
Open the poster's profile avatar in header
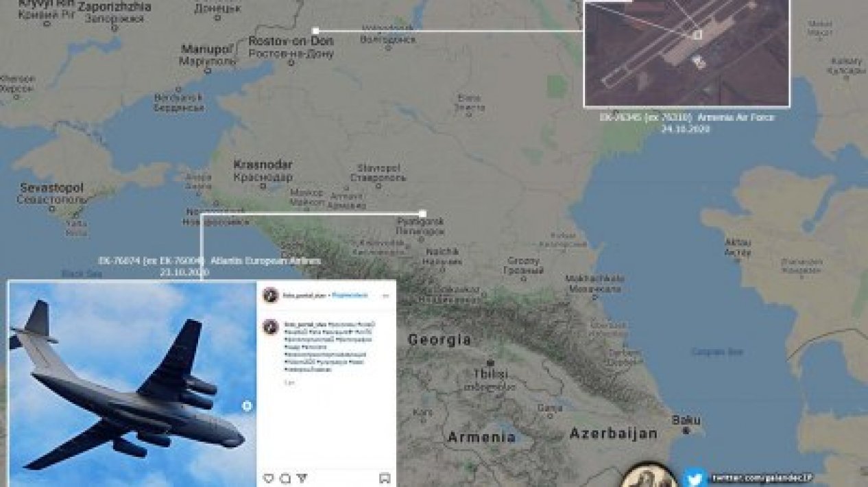click(271, 296)
